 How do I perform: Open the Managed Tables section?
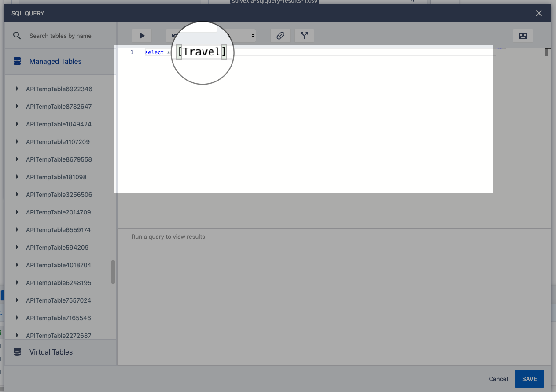point(55,61)
